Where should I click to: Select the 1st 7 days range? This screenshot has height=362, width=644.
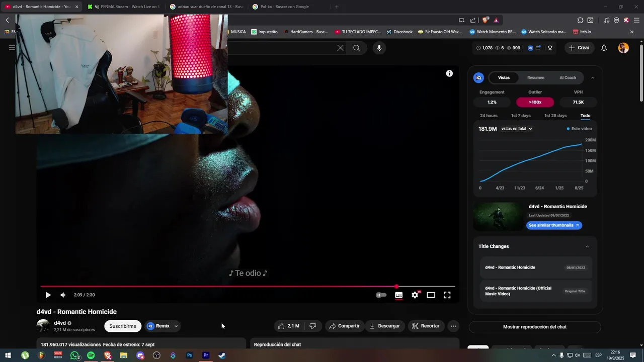point(521,116)
